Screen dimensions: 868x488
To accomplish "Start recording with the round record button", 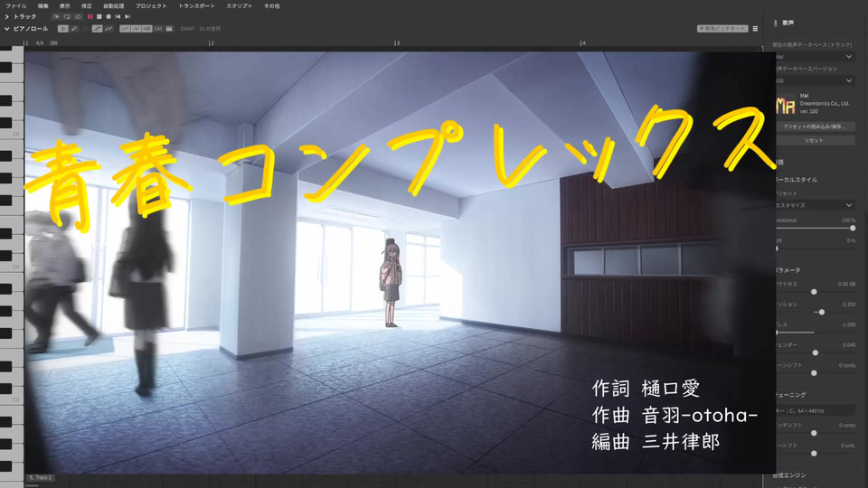I will 108,17.
